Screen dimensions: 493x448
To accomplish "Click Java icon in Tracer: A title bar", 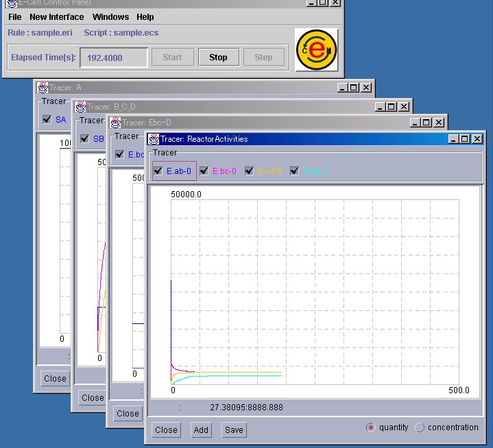I will pyautogui.click(x=43, y=88).
